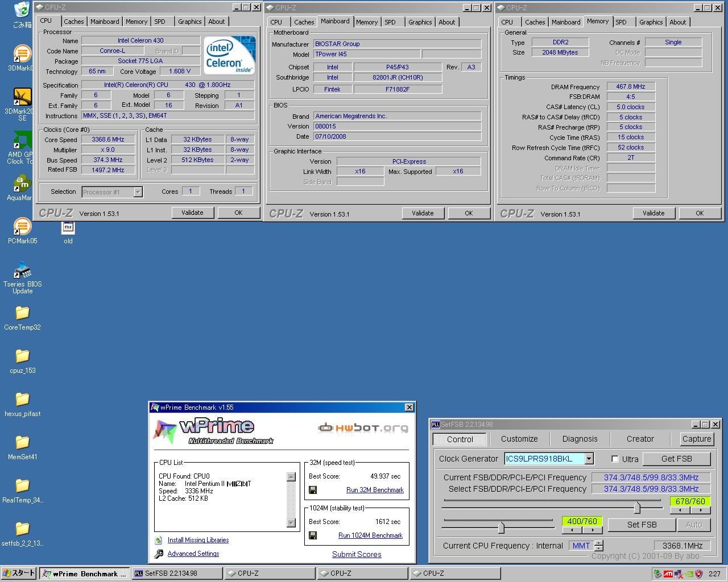Switch to the Customize tab in SetFSB
728x582 pixels.
519,439
